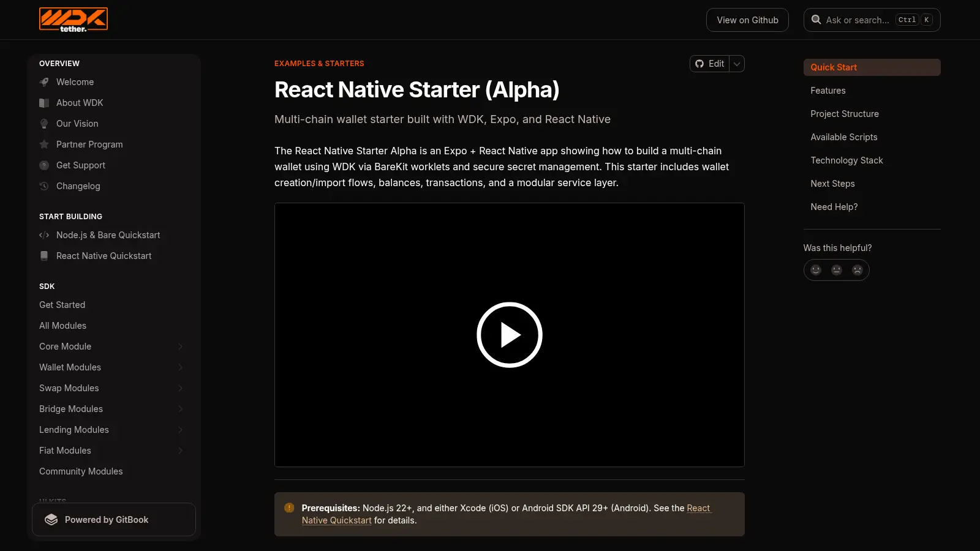Expand the Swap Modules section
The image size is (980, 551).
[181, 388]
